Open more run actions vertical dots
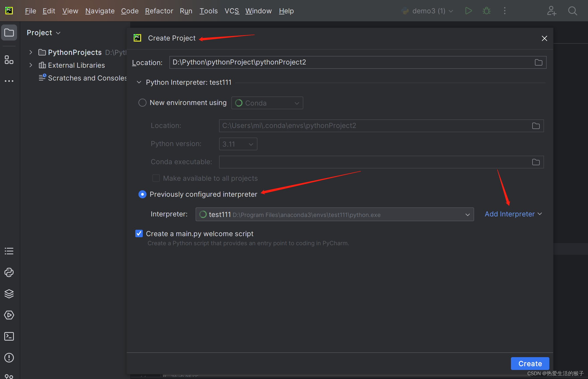Viewport: 588px width, 379px height. [505, 11]
